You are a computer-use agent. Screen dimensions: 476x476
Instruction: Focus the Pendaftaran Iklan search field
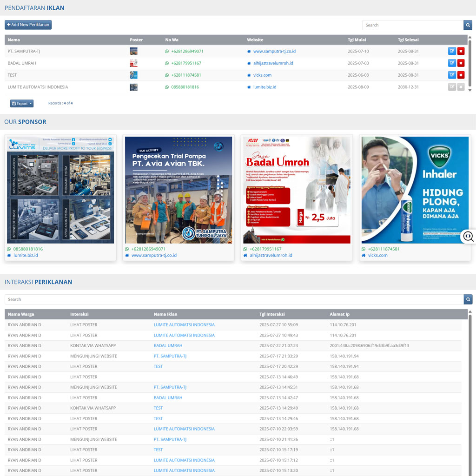click(413, 25)
